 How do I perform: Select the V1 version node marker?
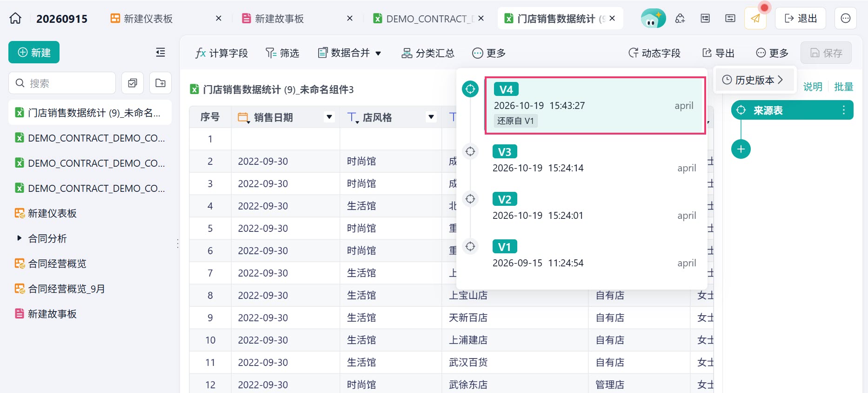470,246
